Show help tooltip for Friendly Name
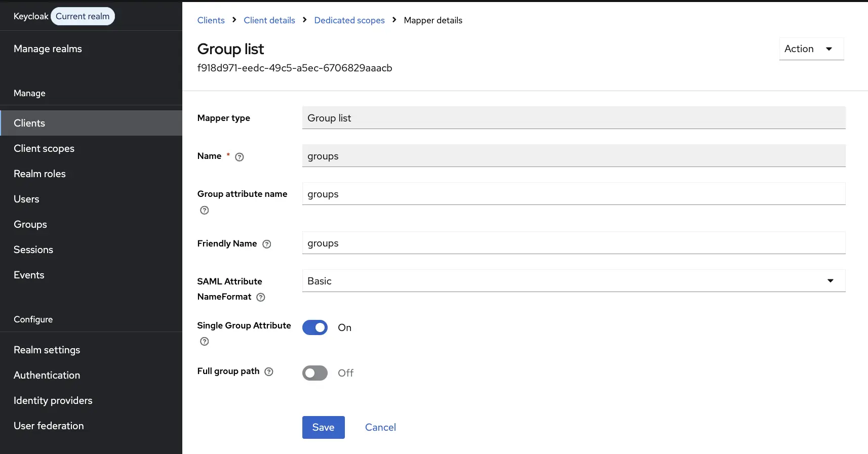This screenshot has height=454, width=868. 267,244
